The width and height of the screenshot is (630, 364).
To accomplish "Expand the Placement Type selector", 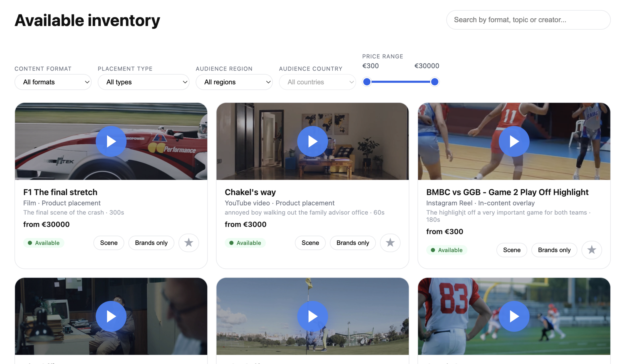I will [143, 82].
